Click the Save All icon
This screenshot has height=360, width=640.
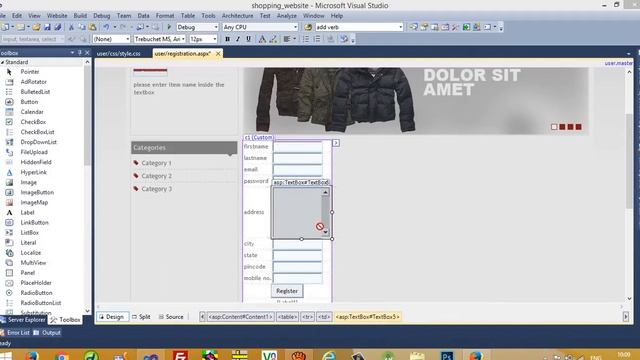[x=58, y=27]
